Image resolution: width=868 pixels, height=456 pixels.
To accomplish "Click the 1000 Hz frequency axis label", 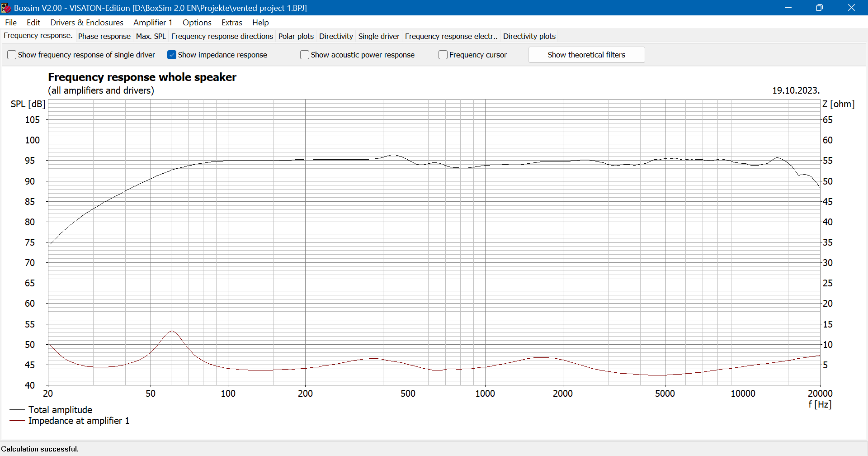I will 485,394.
